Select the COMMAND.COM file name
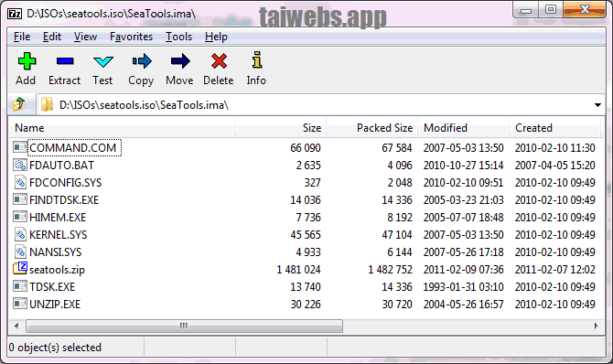613x364 pixels. click(x=73, y=148)
